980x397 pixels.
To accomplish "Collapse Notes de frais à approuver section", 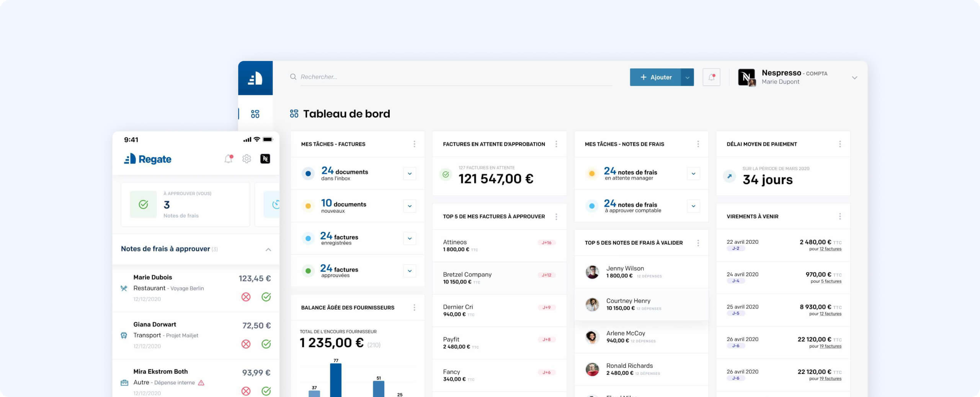I will click(268, 249).
